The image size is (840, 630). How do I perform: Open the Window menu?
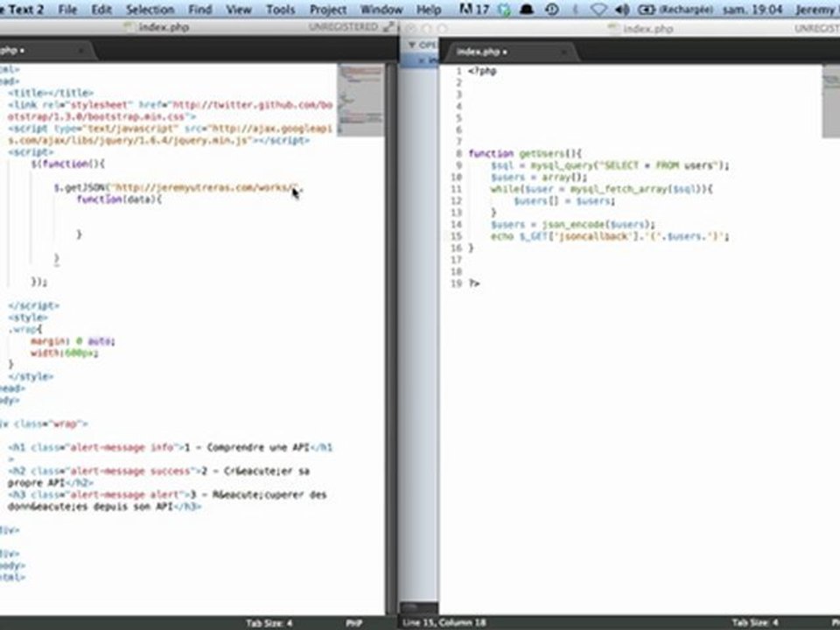pos(381,9)
